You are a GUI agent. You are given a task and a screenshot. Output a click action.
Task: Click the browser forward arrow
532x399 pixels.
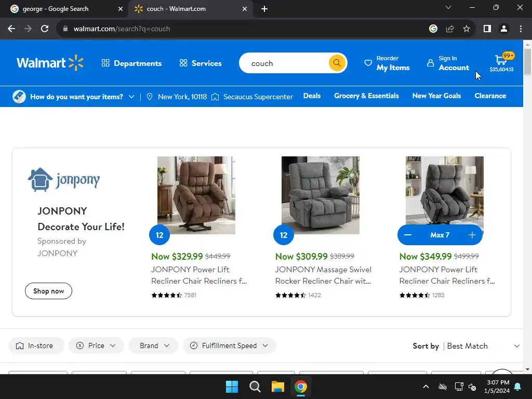point(28,29)
